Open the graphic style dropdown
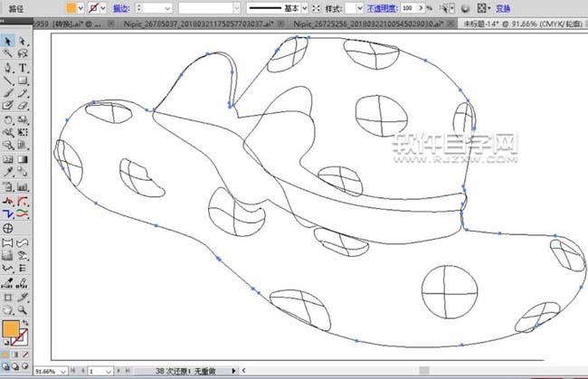 (x=358, y=7)
